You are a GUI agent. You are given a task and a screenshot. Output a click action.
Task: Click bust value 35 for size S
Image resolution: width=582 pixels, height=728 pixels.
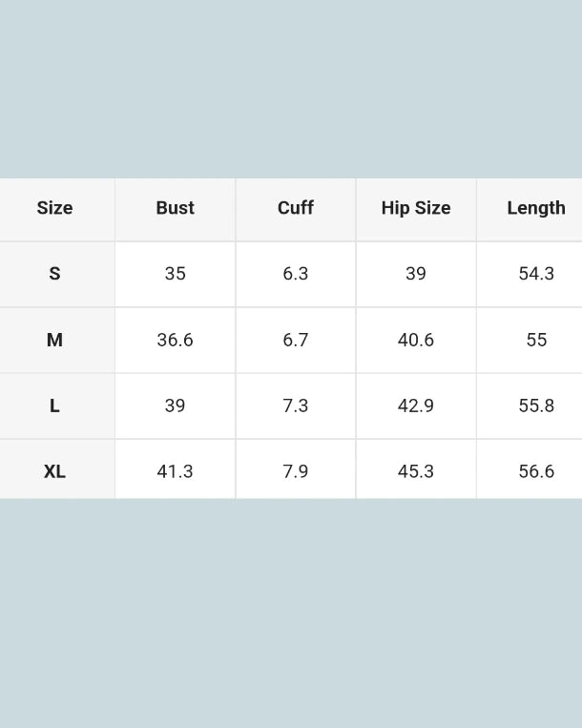(x=175, y=274)
